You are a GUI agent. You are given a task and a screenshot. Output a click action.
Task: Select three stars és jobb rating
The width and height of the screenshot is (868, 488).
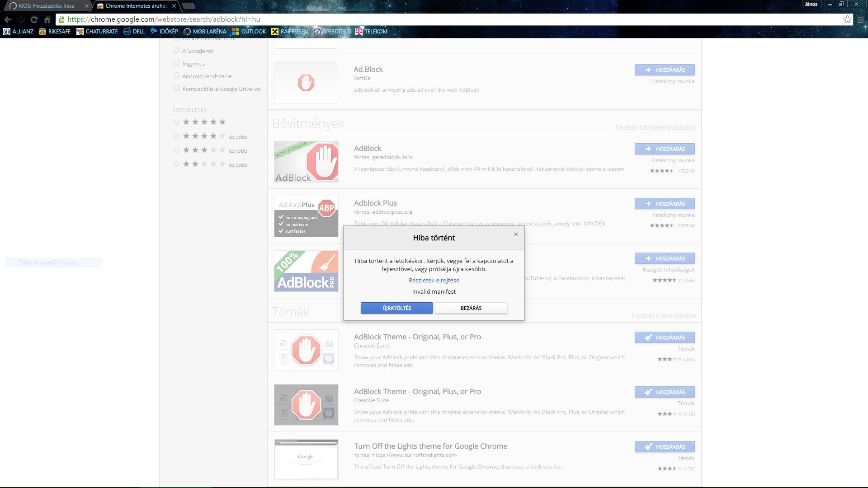[x=176, y=150]
